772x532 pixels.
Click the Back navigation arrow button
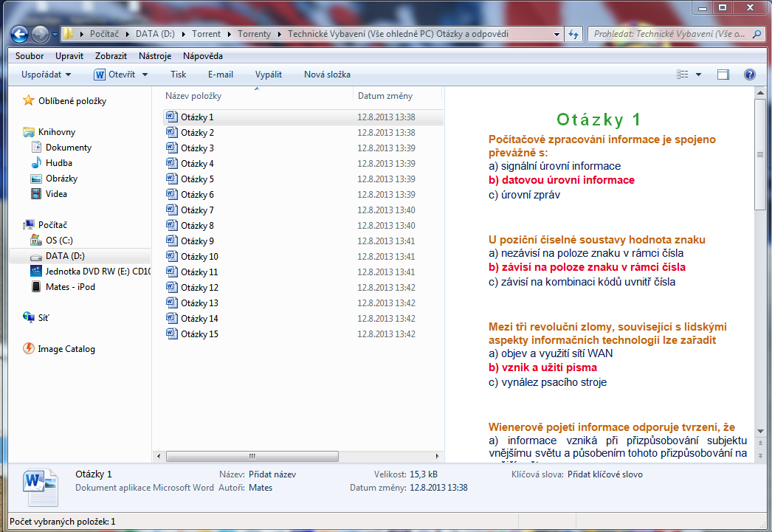point(19,34)
